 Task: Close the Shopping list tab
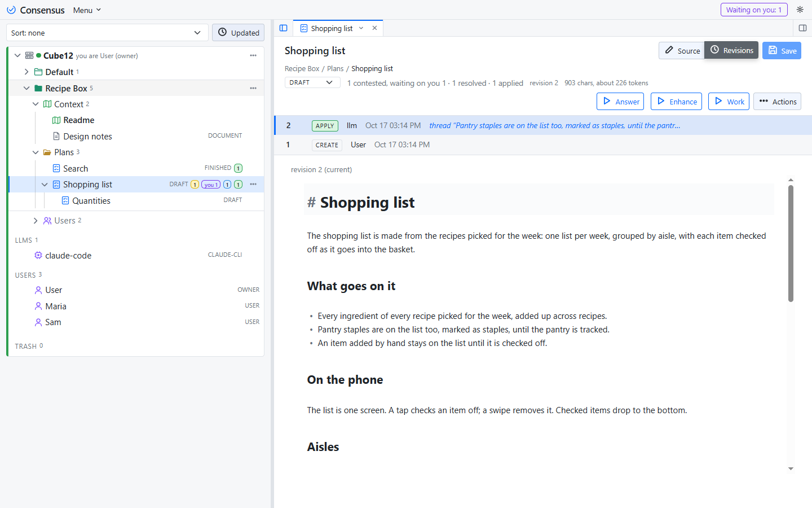(x=374, y=28)
